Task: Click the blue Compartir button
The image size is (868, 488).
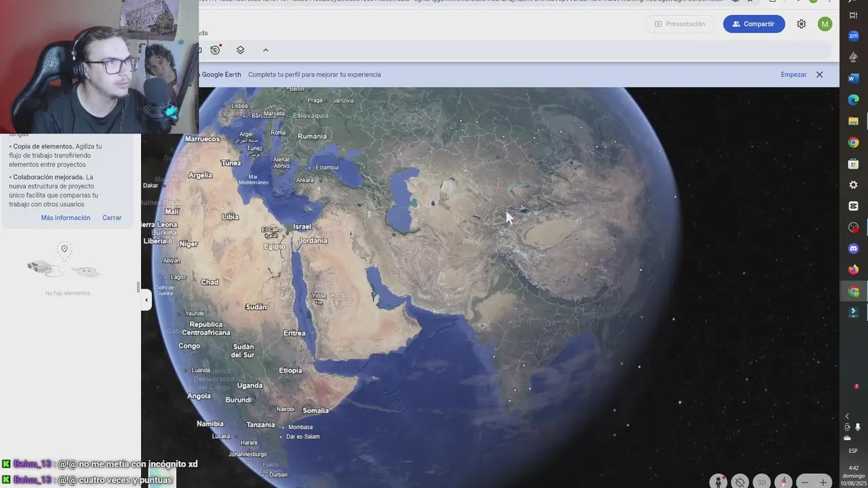Action: (753, 24)
